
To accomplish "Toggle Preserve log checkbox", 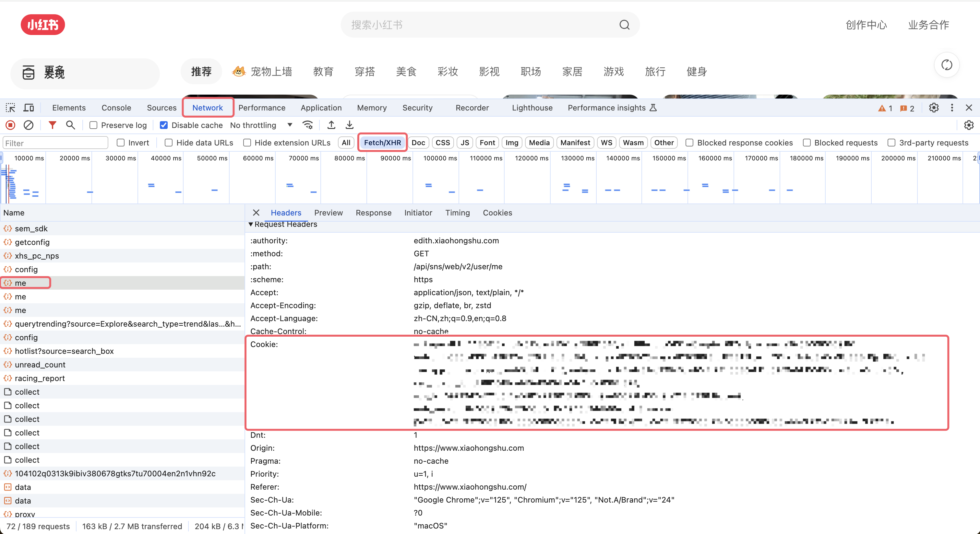I will 93,125.
